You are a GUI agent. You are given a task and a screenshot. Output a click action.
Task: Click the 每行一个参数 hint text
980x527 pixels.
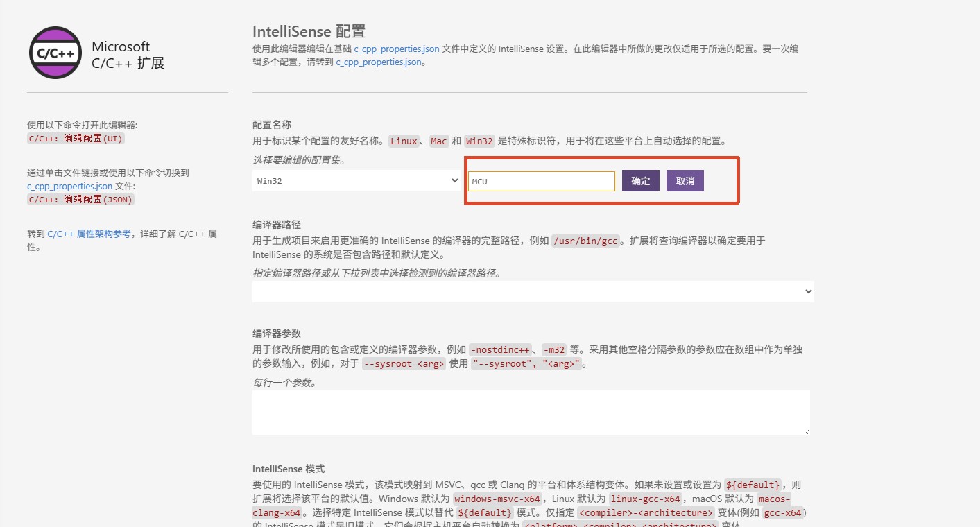(x=285, y=382)
